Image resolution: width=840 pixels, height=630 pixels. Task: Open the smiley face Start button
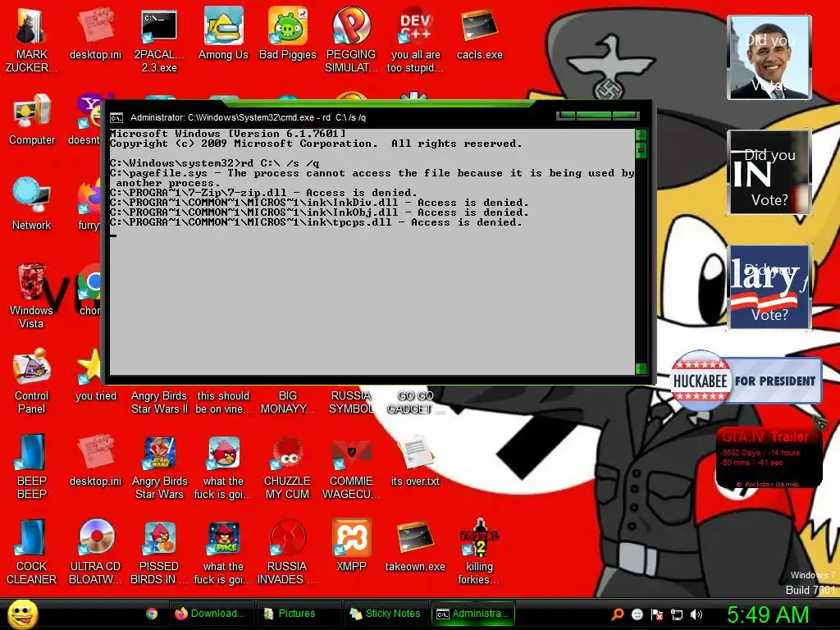tap(22, 614)
